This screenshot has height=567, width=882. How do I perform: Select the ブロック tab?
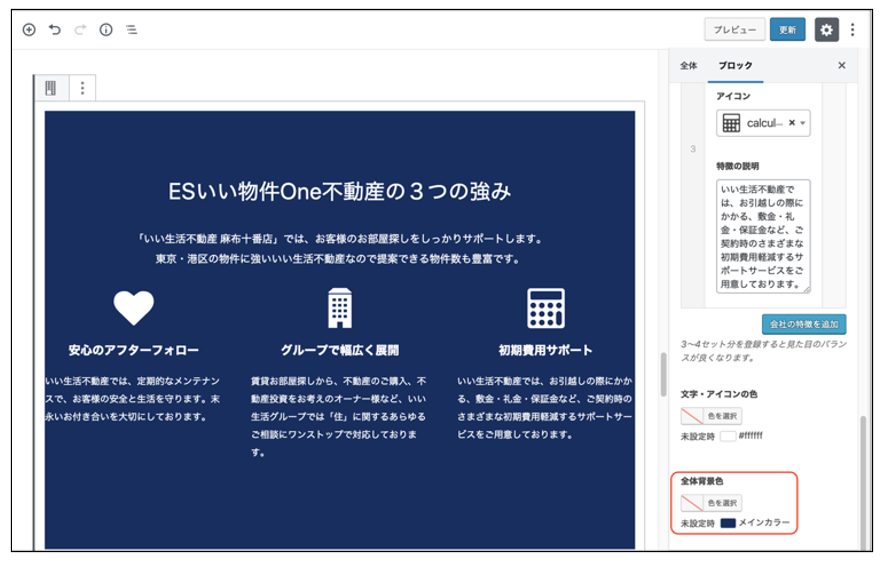coord(735,65)
